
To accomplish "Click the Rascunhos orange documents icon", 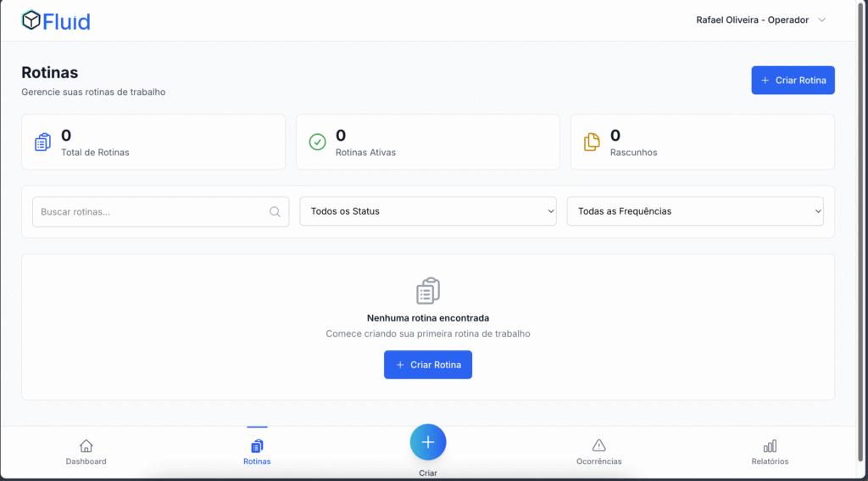I will point(592,143).
